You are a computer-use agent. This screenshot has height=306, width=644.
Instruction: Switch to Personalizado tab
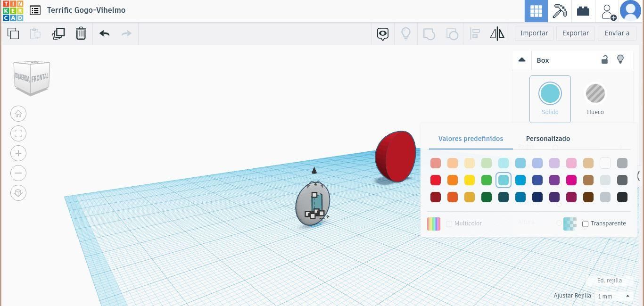548,139
